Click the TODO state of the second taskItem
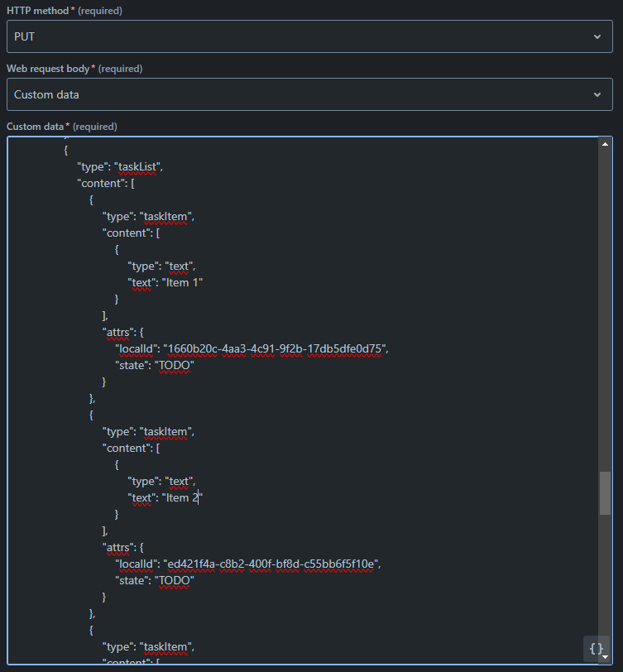The height and width of the screenshot is (672, 623). coord(174,580)
